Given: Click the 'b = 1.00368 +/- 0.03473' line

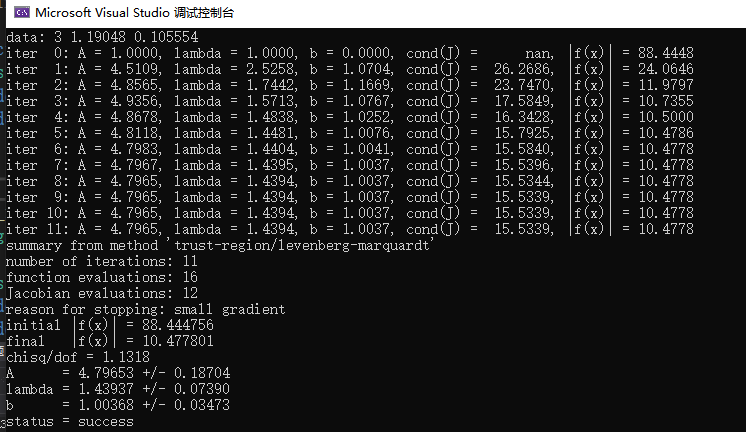Looking at the screenshot, I should (118, 405).
